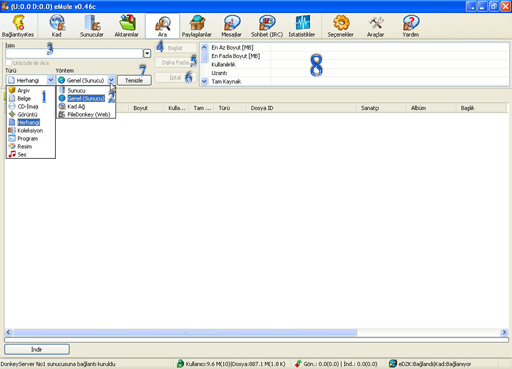Pick Kad Ağı as the search method
Screen dimensions: 512x369
(x=86, y=106)
